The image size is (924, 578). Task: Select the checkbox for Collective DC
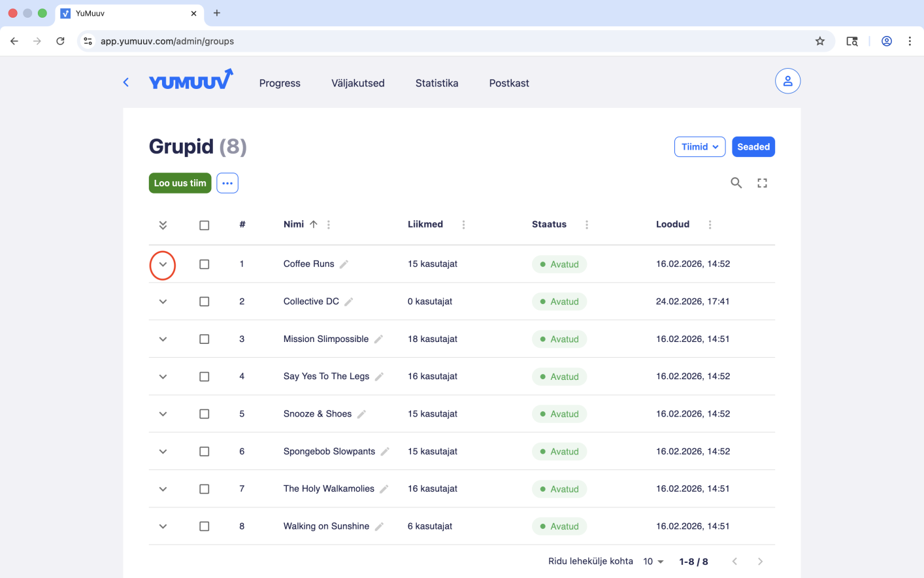(205, 301)
